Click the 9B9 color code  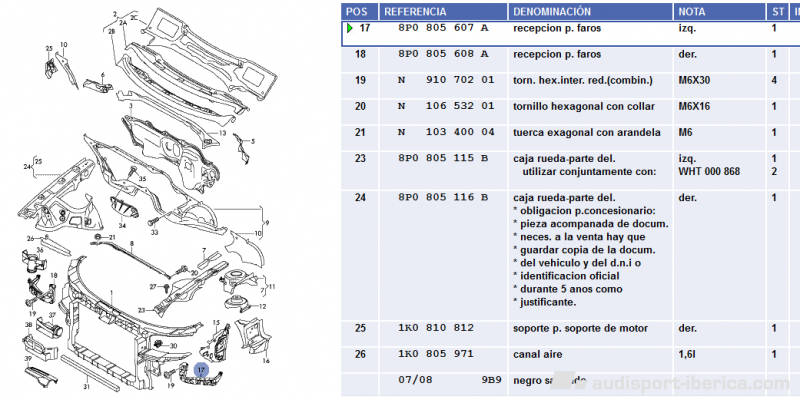pyautogui.click(x=491, y=380)
